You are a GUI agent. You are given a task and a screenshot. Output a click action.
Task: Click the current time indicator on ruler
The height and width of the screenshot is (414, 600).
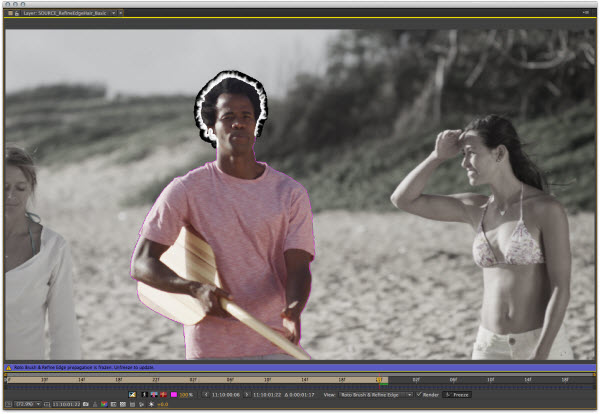click(379, 379)
